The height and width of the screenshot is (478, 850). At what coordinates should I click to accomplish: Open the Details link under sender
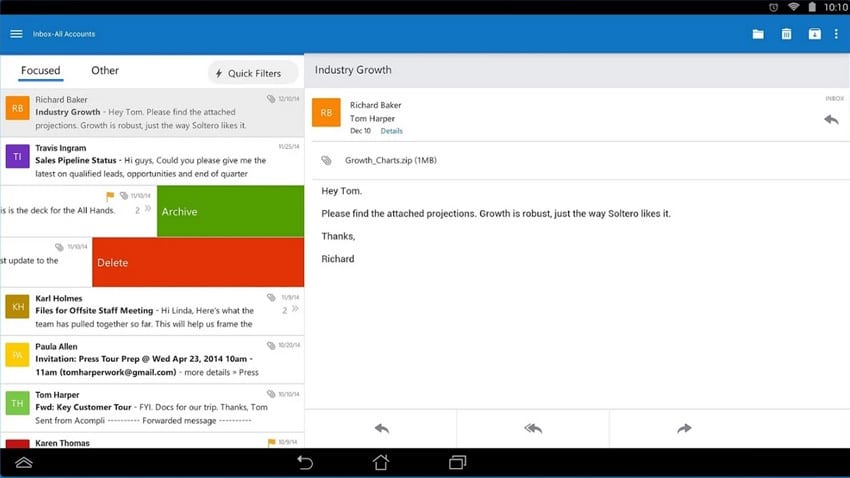(x=391, y=131)
